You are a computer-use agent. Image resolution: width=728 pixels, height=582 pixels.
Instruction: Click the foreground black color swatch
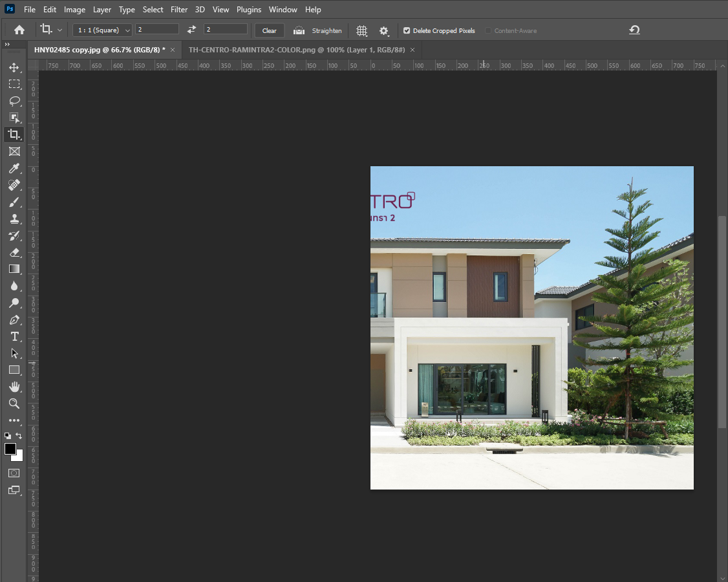click(x=10, y=449)
